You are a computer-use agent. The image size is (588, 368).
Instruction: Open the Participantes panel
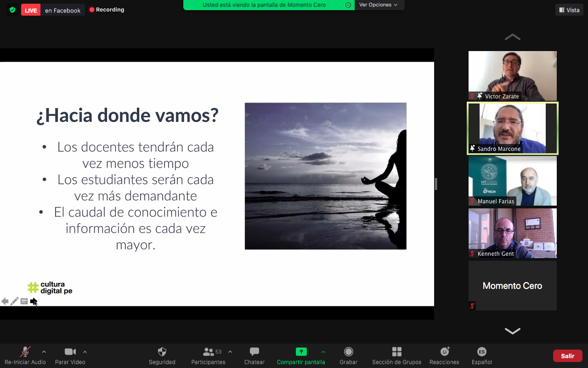pyautogui.click(x=209, y=352)
